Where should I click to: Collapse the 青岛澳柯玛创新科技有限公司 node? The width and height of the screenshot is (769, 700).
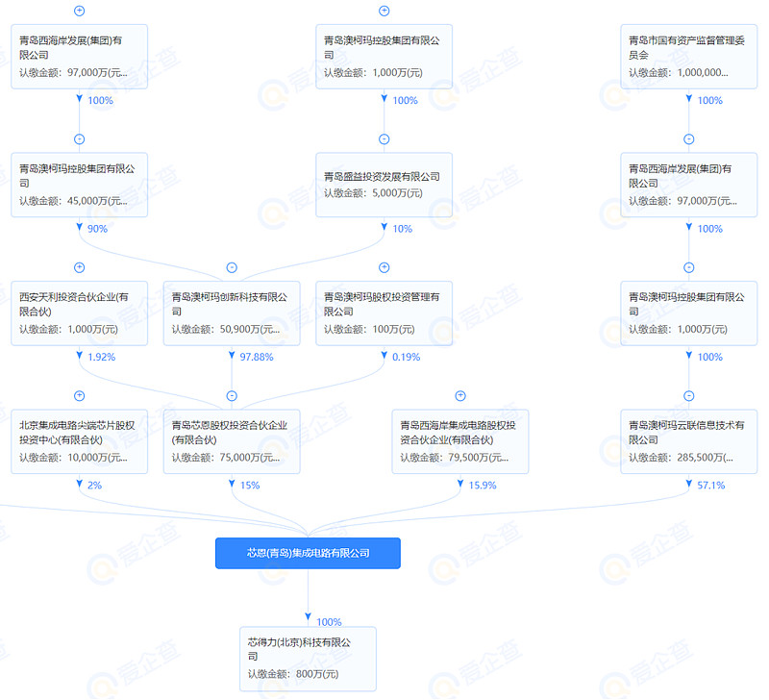232,267
